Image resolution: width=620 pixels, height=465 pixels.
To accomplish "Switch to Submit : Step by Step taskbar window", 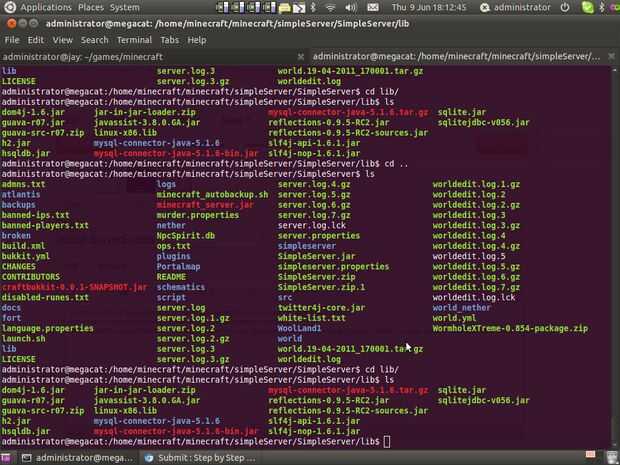I will (x=201, y=458).
